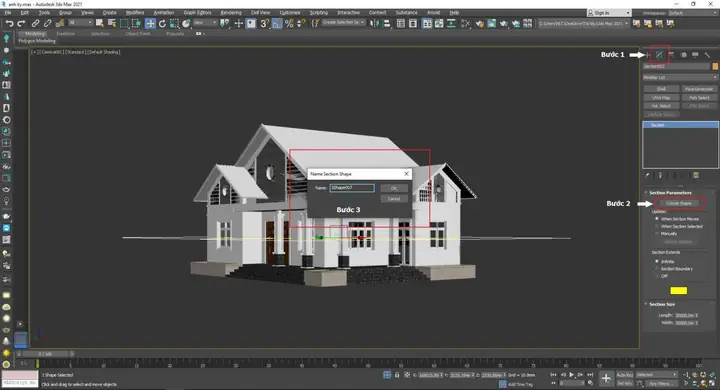Open the Display panel tab icon
The width and height of the screenshot is (720, 390).
(695, 55)
